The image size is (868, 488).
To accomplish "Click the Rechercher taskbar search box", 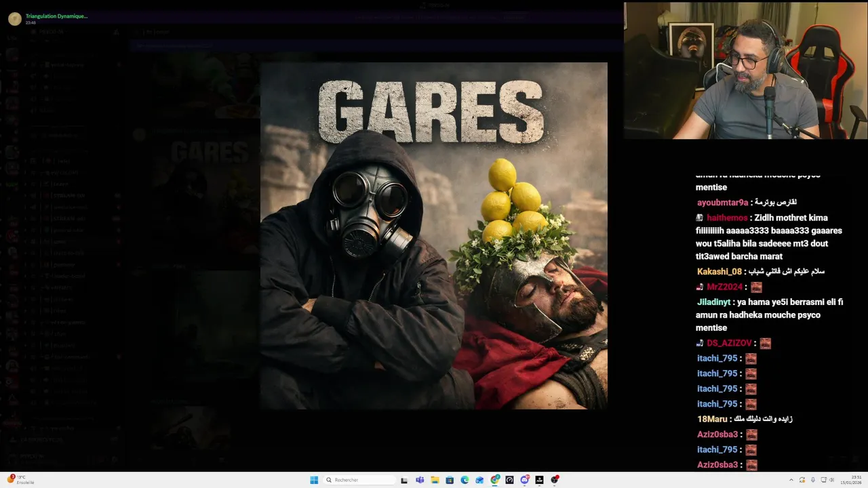I will tap(359, 480).
